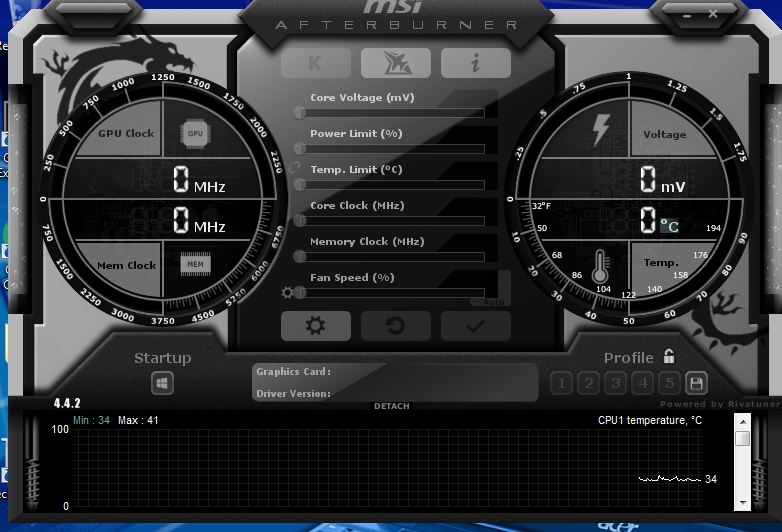Save profile with the floppy disk icon
The width and height of the screenshot is (782, 532).
[x=696, y=383]
